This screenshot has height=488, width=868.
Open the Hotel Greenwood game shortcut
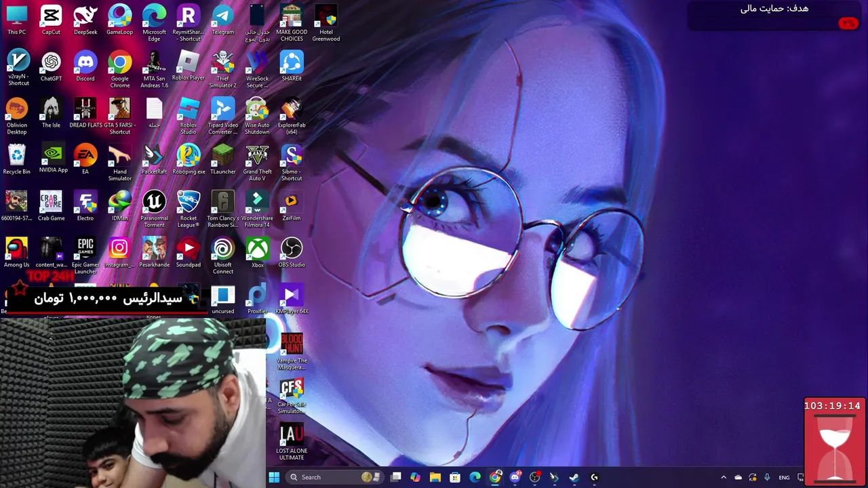point(326,23)
